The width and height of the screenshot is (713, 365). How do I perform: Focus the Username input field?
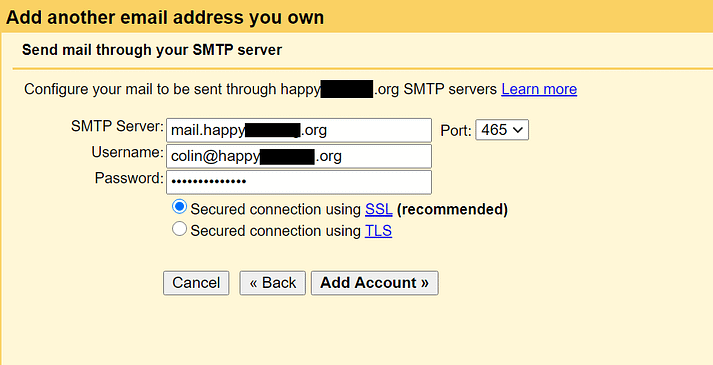(299, 156)
